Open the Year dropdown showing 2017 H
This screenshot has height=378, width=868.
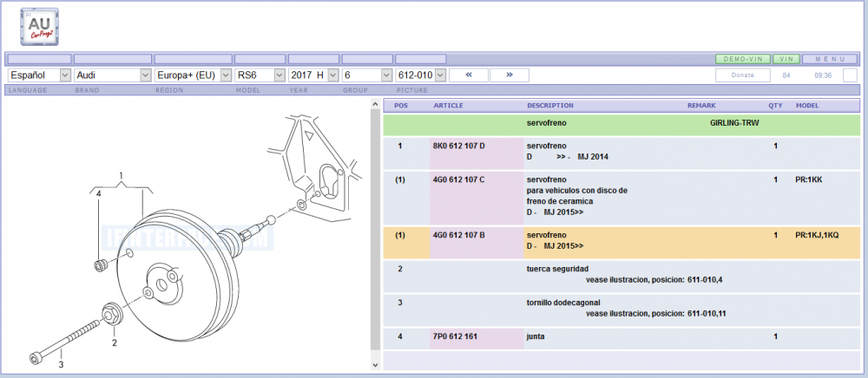click(313, 75)
